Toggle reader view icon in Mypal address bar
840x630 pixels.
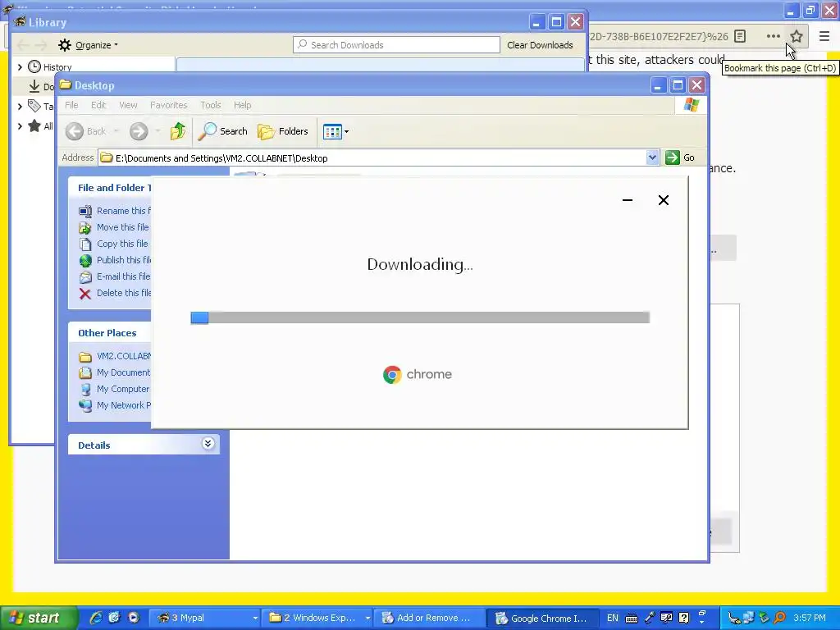pos(740,36)
